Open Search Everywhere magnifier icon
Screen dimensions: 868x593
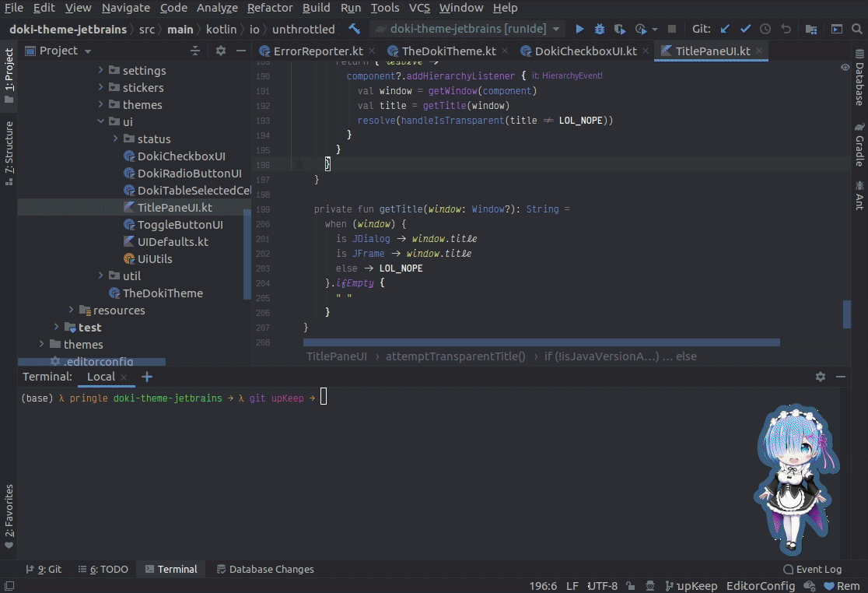(x=856, y=29)
